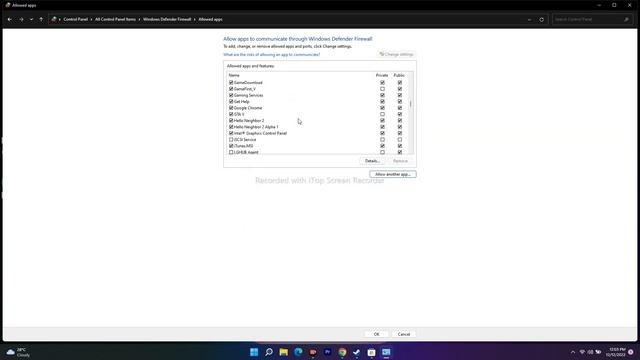This screenshot has width=640, height=360.
Task: Open the white store-like app on taskbar
Action: pos(371,352)
